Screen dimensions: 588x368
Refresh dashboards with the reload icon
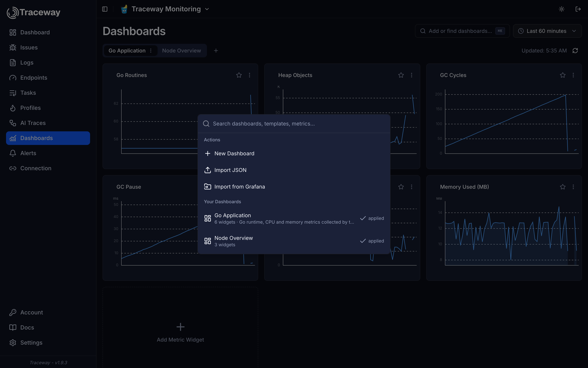coord(575,51)
